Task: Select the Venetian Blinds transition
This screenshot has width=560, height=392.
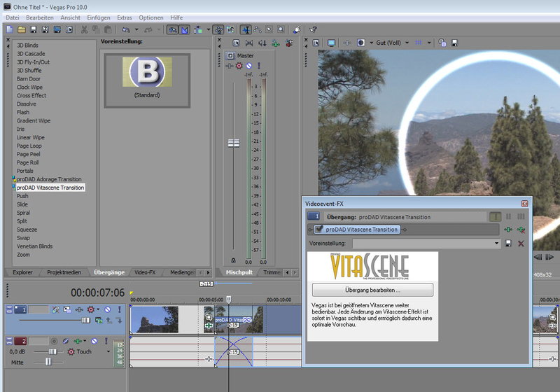Action: tap(34, 246)
